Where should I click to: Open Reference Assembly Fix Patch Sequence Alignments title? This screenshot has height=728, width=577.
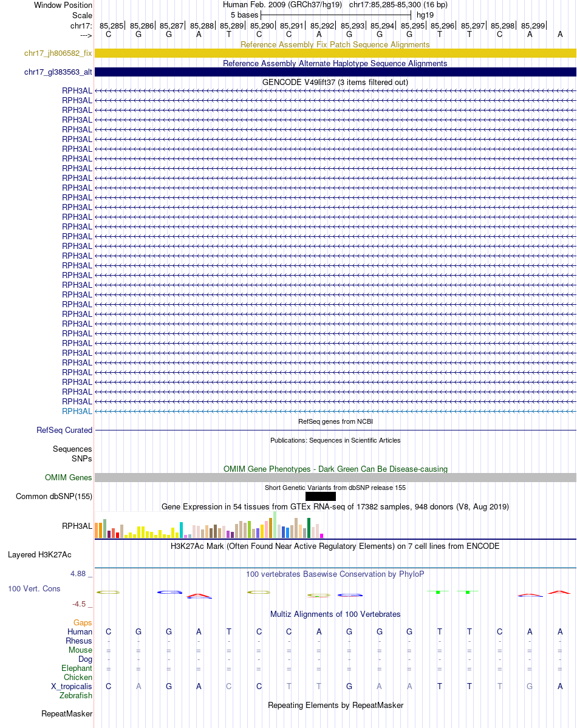(335, 44)
